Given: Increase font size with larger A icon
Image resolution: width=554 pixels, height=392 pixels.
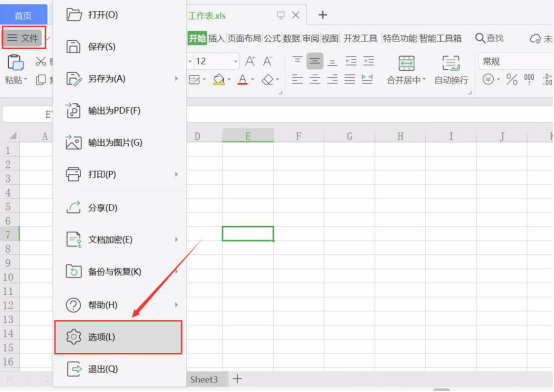Looking at the screenshot, I should 250,61.
